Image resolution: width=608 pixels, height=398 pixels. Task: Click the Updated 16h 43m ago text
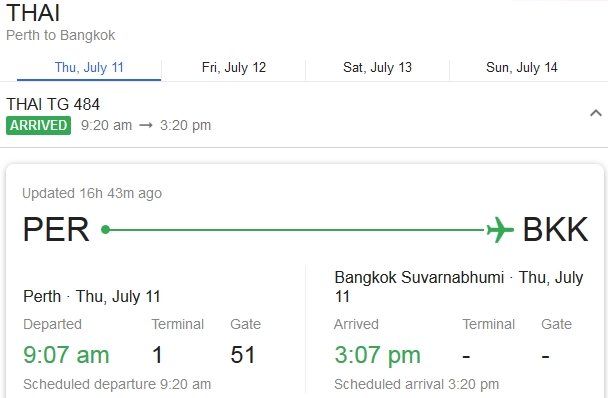pos(92,193)
